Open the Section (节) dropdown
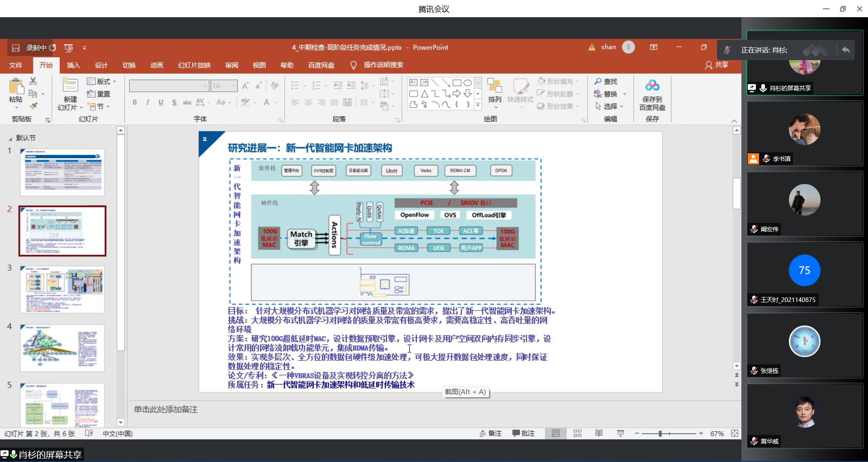Screen dimensions: 868x462 tap(99, 106)
